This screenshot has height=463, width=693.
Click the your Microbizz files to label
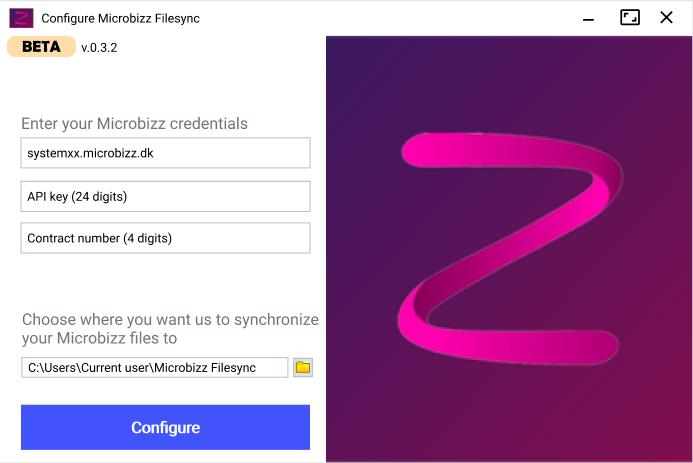click(99, 338)
